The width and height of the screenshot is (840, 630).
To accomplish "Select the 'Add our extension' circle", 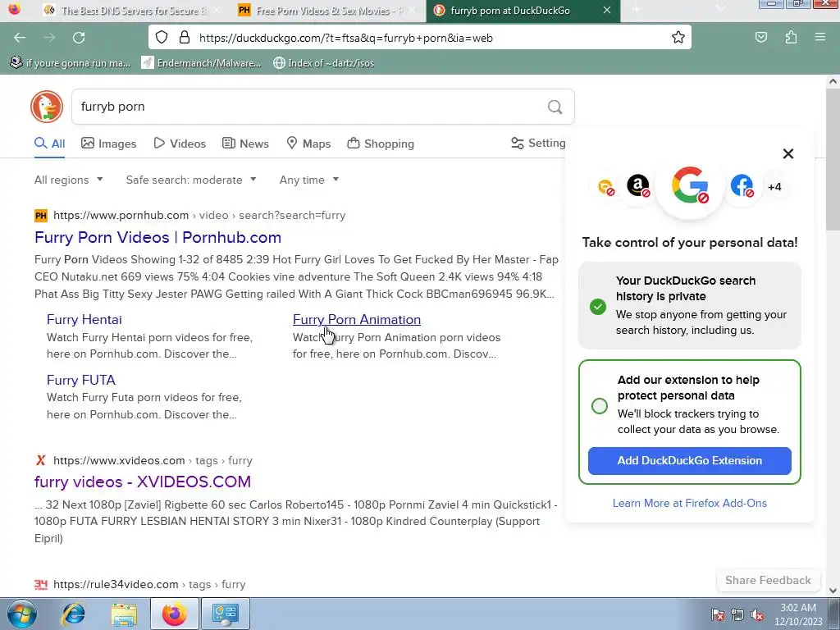I will click(600, 405).
